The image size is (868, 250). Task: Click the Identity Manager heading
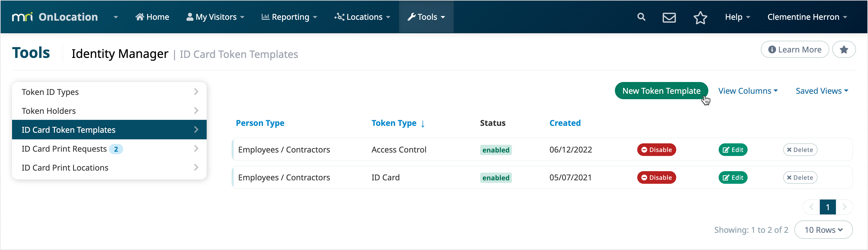[x=120, y=54]
